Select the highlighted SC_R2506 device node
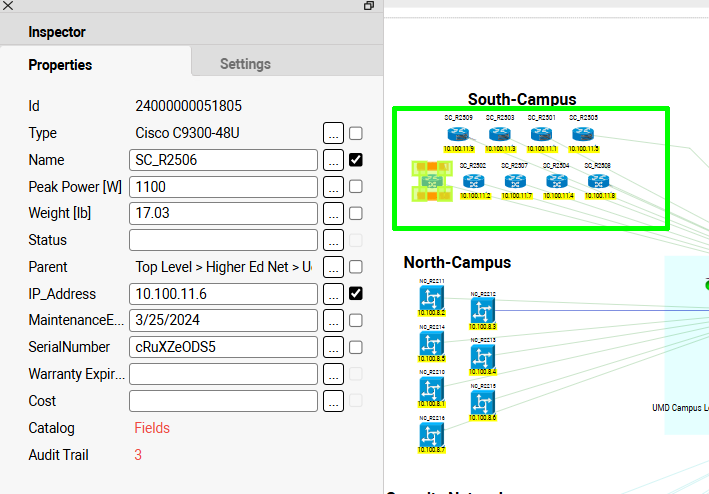 [x=432, y=181]
